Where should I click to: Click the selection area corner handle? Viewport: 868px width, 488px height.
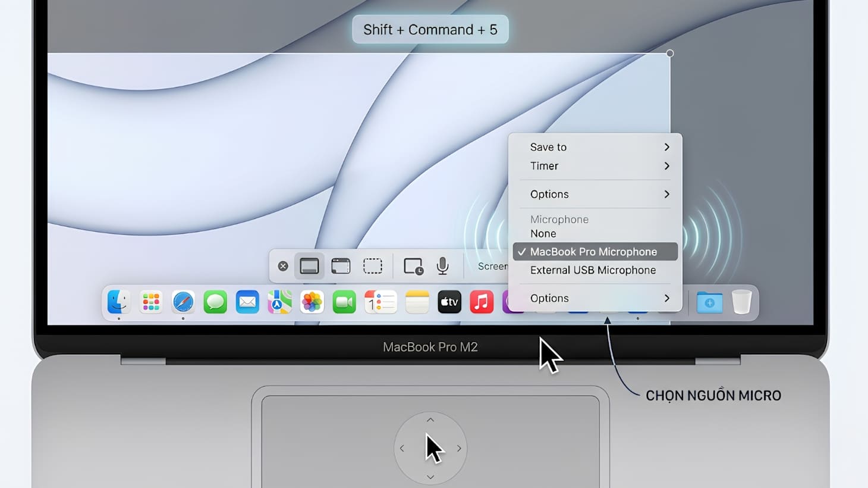(x=670, y=54)
